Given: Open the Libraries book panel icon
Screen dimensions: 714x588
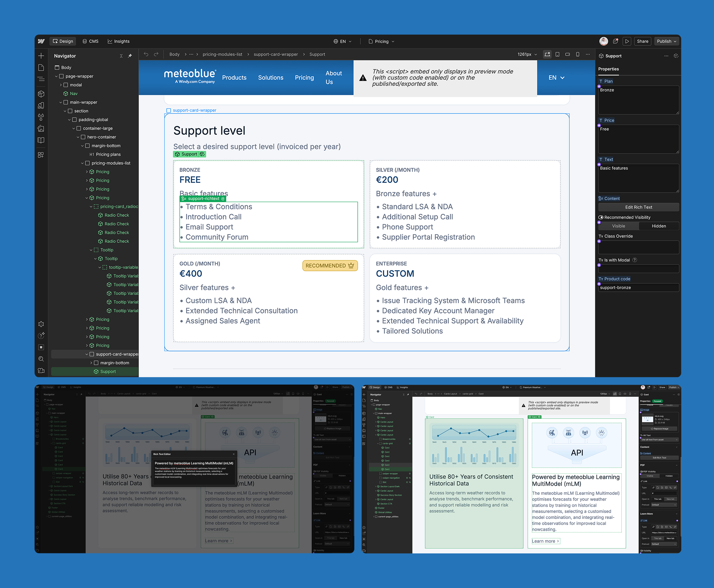Looking at the screenshot, I should pos(41,140).
